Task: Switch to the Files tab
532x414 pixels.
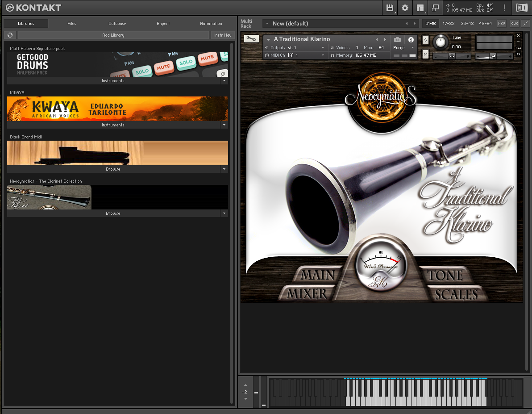Action: pos(71,23)
